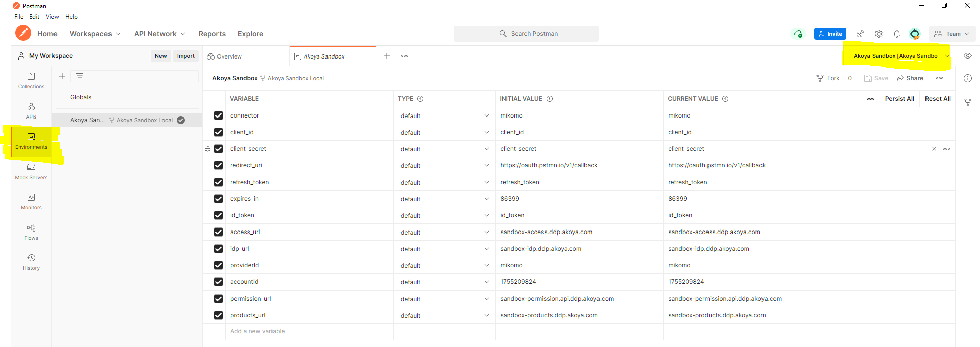Click the Add a new variable field

(309, 331)
